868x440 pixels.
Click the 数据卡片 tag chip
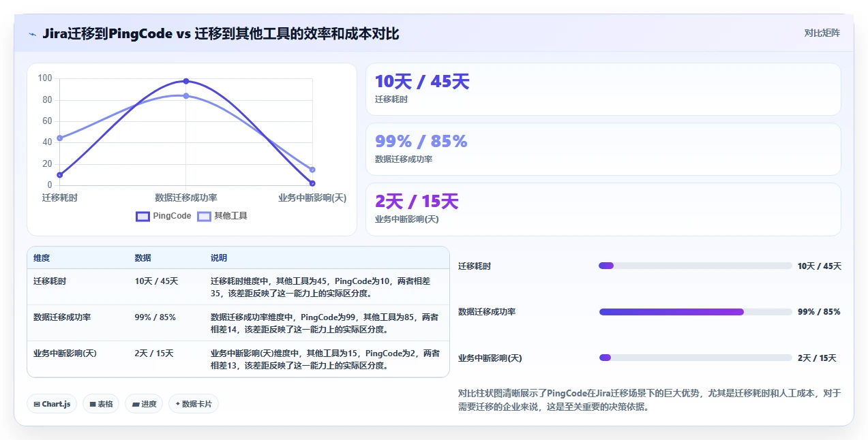click(x=194, y=404)
